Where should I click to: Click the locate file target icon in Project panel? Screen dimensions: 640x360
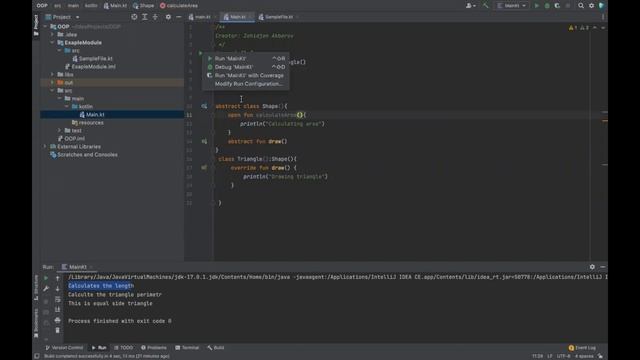pos(134,17)
